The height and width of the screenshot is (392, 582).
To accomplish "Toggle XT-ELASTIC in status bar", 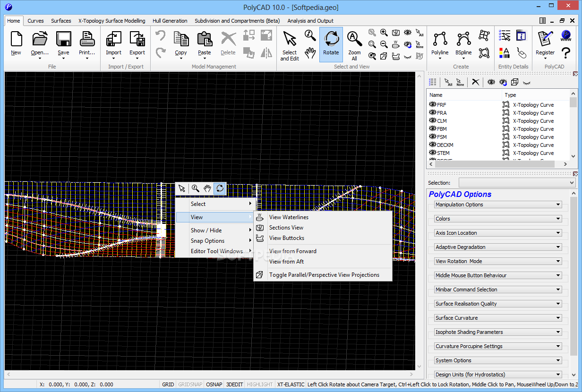I will [x=291, y=384].
